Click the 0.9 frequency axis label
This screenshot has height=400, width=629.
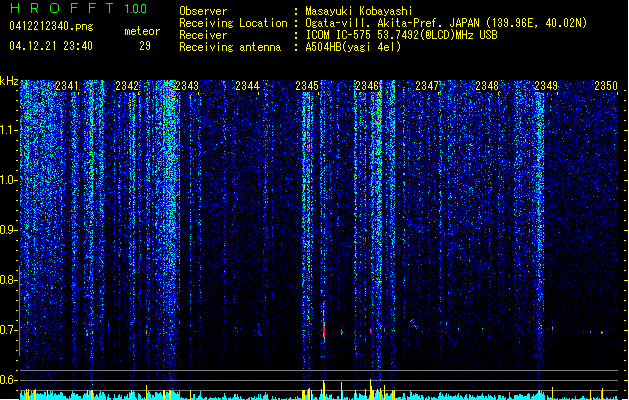9,230
